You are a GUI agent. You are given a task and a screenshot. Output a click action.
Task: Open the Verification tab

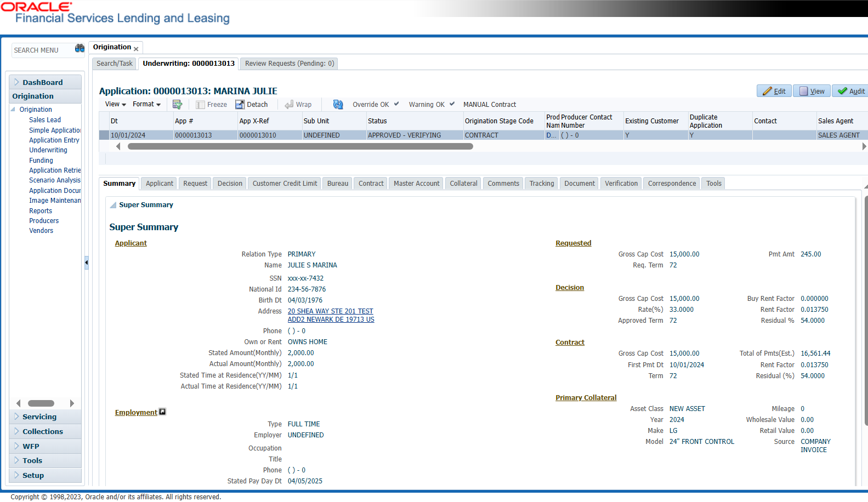[621, 184]
